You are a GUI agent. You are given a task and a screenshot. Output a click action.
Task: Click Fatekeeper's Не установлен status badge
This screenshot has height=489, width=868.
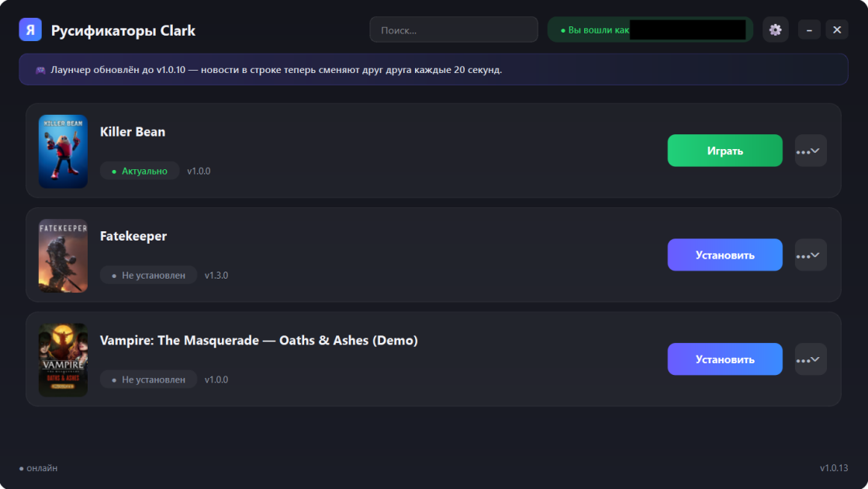148,276
